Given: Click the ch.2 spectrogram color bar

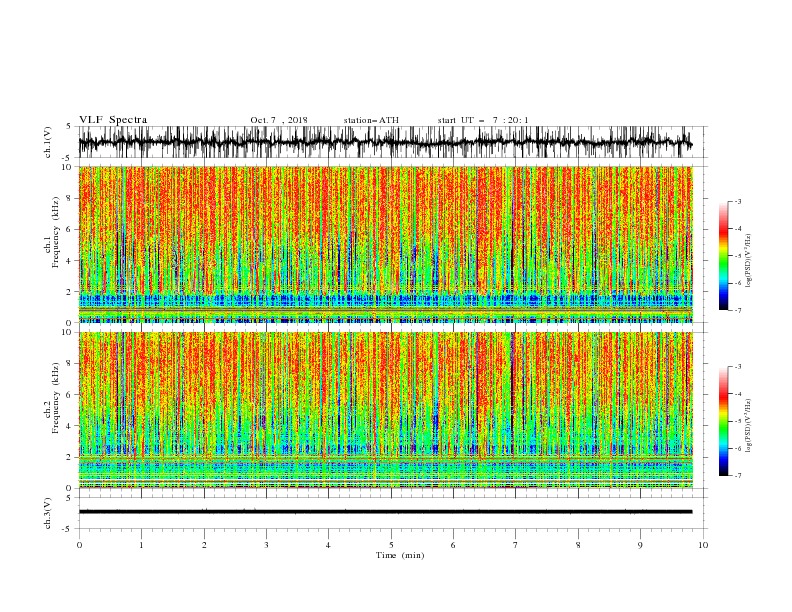Looking at the screenshot, I should click(723, 421).
